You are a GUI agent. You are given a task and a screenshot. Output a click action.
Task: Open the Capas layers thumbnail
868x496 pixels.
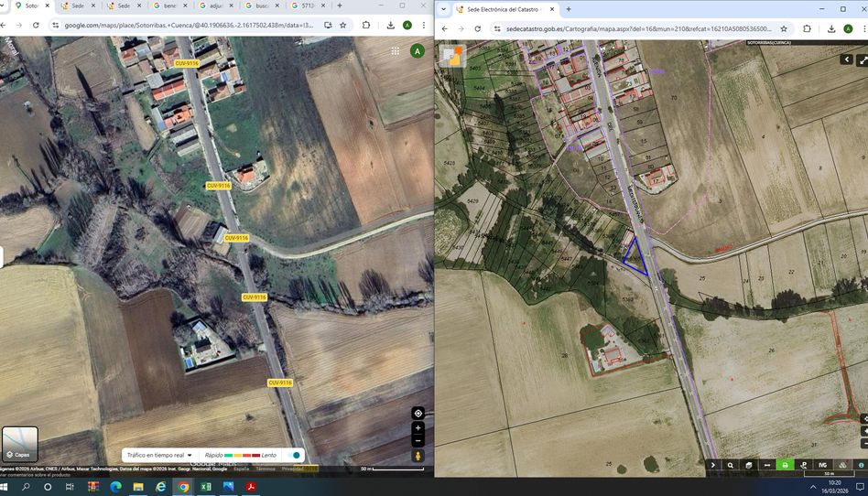pyautogui.click(x=20, y=444)
